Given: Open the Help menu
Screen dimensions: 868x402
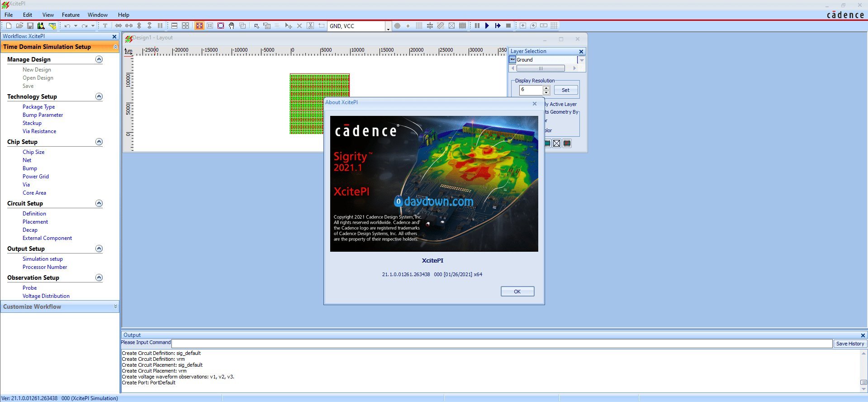Looking at the screenshot, I should 123,15.
